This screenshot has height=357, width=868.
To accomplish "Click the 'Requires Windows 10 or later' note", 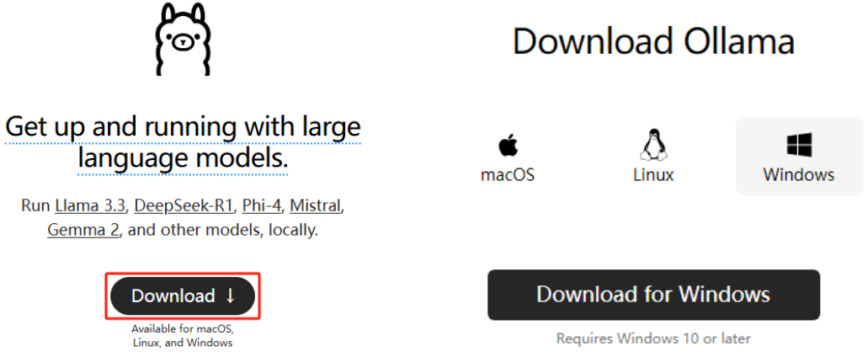I will point(653,338).
